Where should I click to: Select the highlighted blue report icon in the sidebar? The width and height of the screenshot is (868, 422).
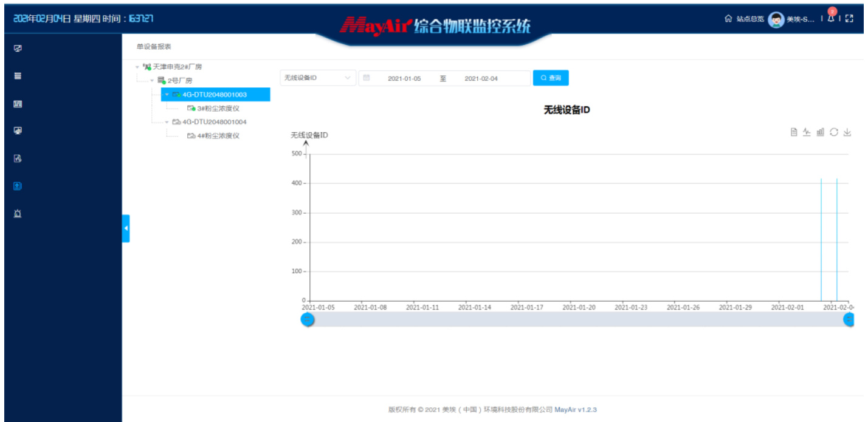(18, 186)
